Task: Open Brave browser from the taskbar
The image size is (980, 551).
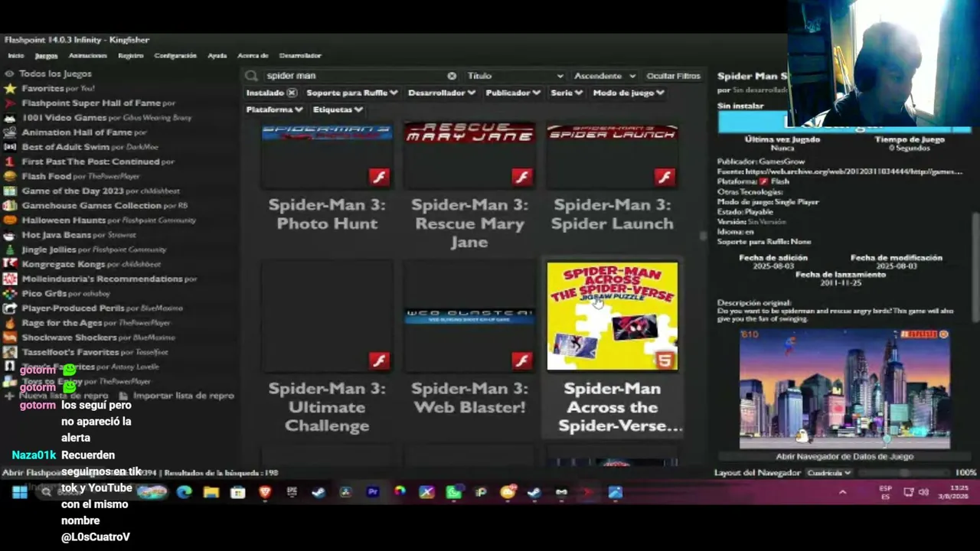Action: 265,492
